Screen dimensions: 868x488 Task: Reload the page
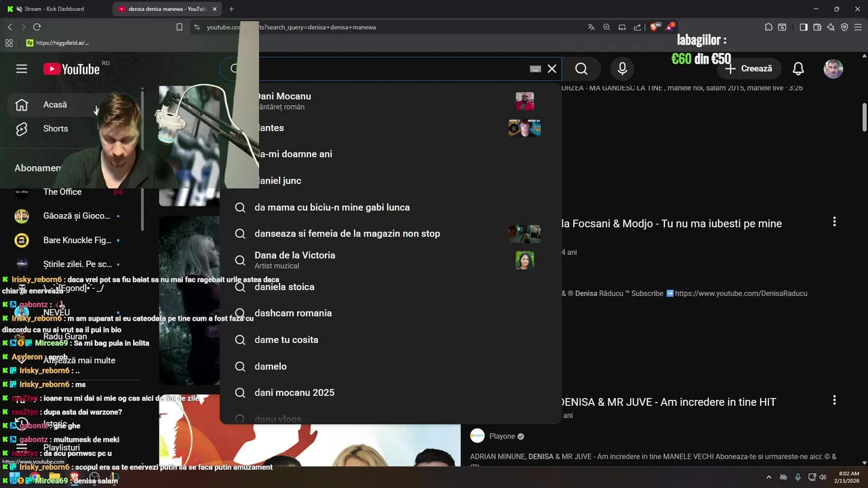(x=37, y=27)
